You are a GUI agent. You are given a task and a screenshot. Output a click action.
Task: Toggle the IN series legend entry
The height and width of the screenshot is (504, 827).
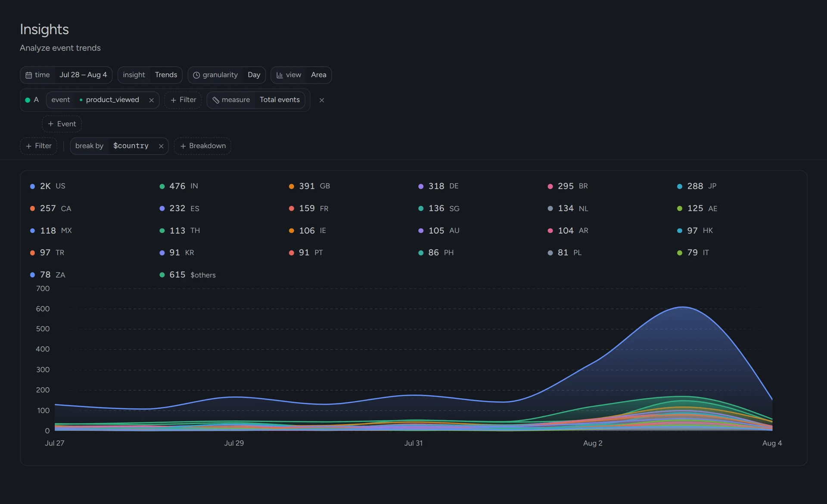pyautogui.click(x=179, y=186)
